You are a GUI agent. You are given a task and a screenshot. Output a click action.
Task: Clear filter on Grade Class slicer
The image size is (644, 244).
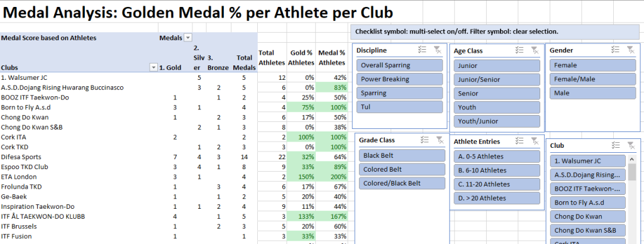[x=440, y=140]
